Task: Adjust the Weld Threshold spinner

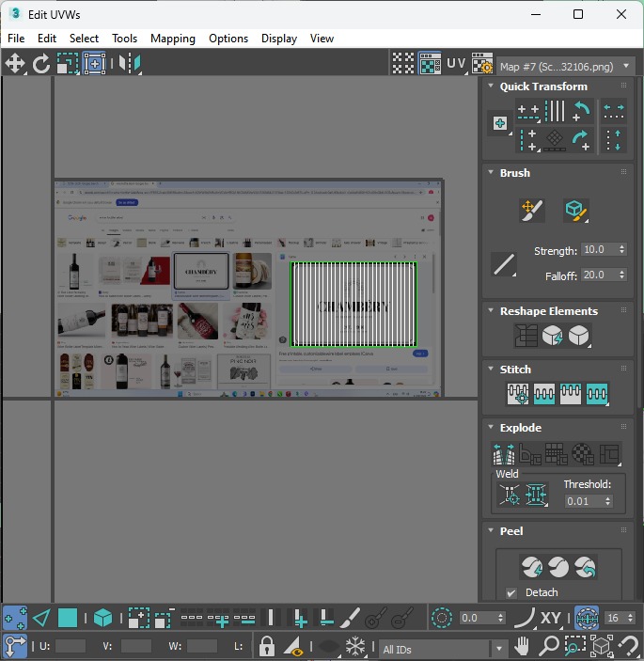Action: click(607, 501)
